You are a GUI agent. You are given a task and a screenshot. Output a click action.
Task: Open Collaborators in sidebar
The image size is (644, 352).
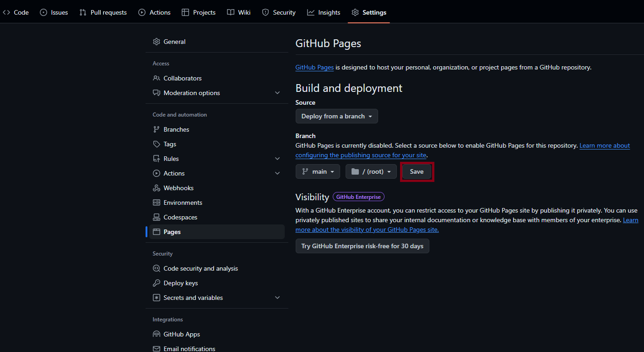tap(217, 78)
